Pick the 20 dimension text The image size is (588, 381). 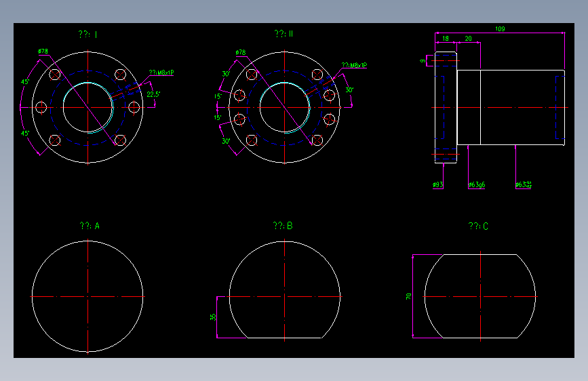[x=468, y=38]
